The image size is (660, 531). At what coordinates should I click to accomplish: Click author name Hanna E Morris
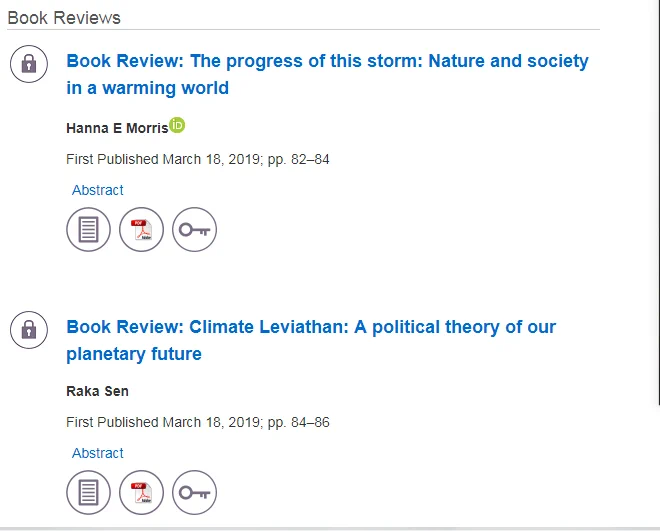click(117, 128)
